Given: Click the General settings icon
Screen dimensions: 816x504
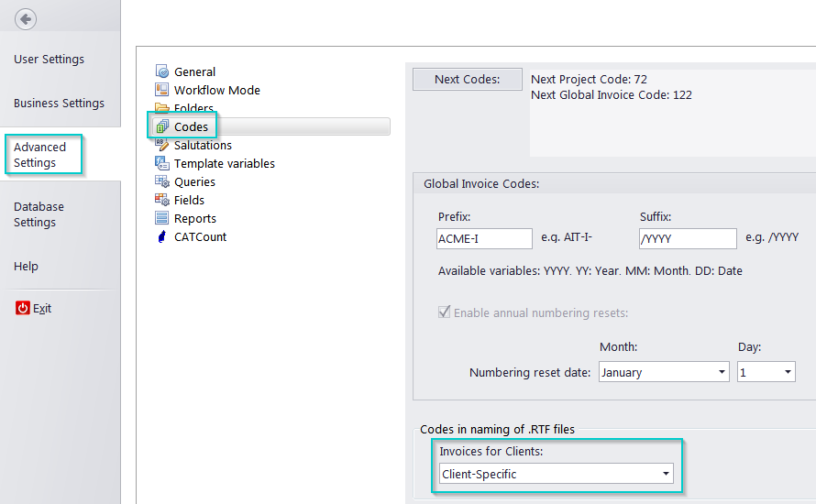Looking at the screenshot, I should pyautogui.click(x=162, y=71).
